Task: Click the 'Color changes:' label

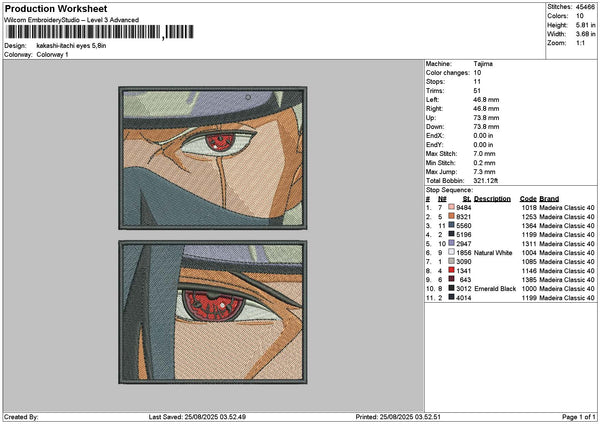Action: 448,73
